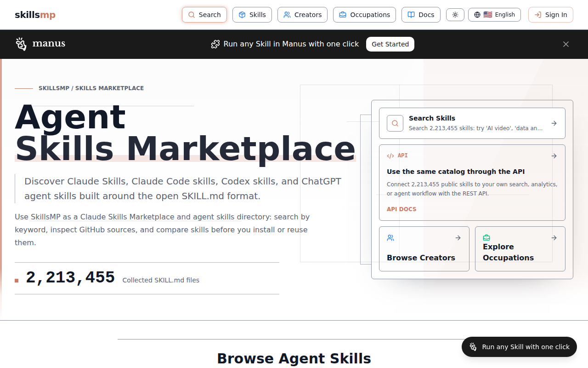Open the Explore Occupations card
Image resolution: width=588 pixels, height=368 pixels.
(520, 249)
